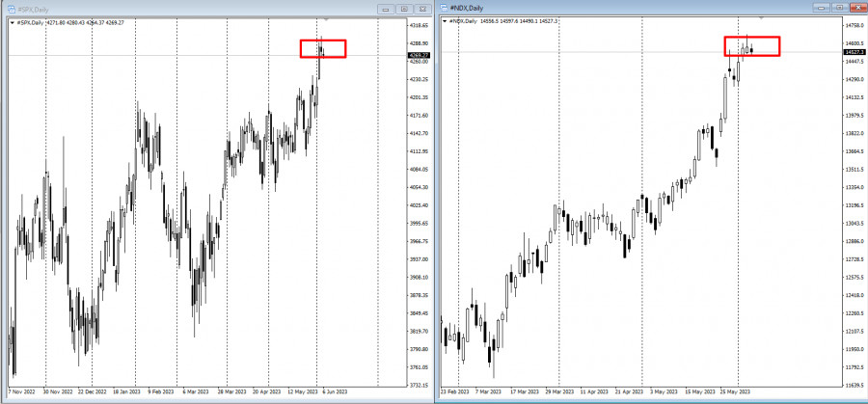Click SPX price level 3995.65
Image resolution: width=868 pixels, height=404 pixels.
tap(420, 223)
